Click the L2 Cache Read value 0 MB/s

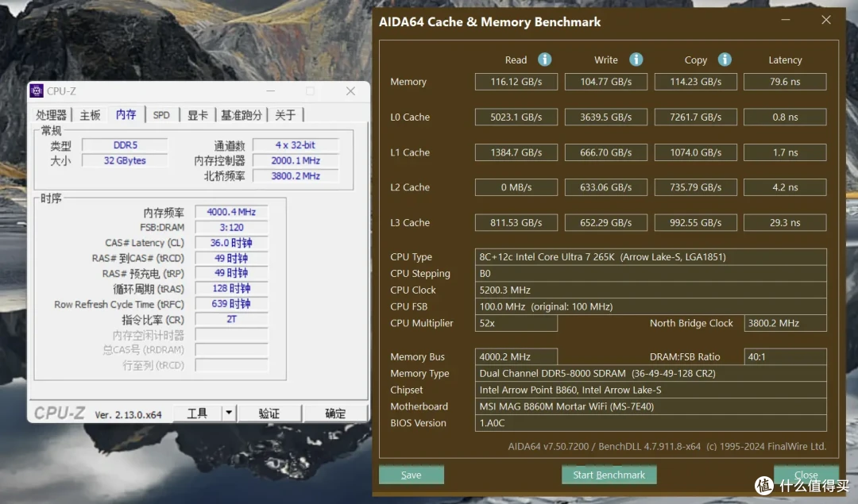coord(516,187)
